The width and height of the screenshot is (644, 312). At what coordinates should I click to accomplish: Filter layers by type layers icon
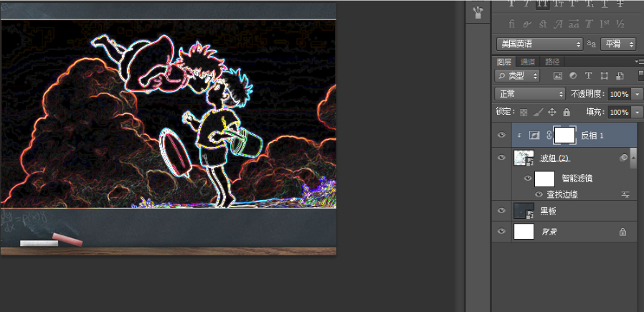[x=588, y=76]
